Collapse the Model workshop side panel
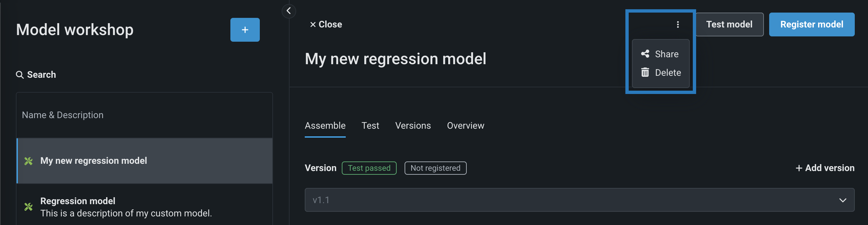 point(289,11)
